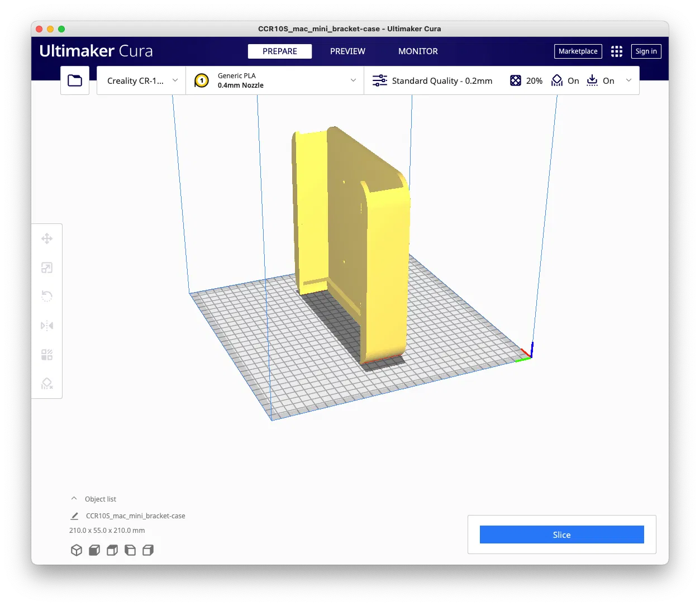Select the Scale tool in left toolbar
The height and width of the screenshot is (606, 700).
click(x=47, y=268)
